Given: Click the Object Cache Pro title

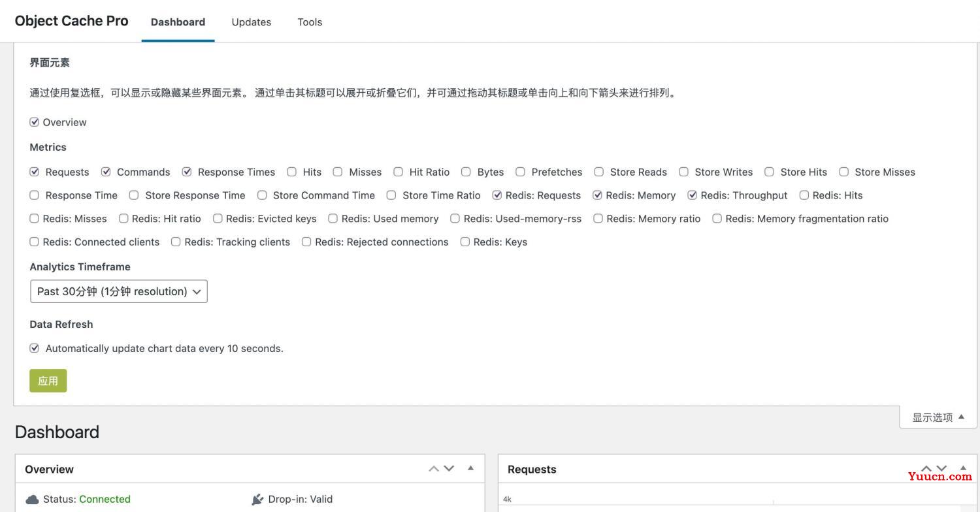Looking at the screenshot, I should [72, 21].
